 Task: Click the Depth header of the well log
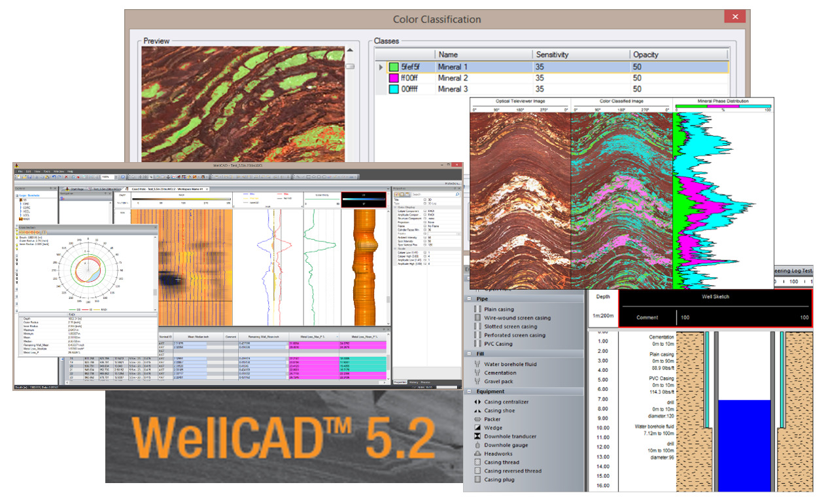[x=603, y=296]
